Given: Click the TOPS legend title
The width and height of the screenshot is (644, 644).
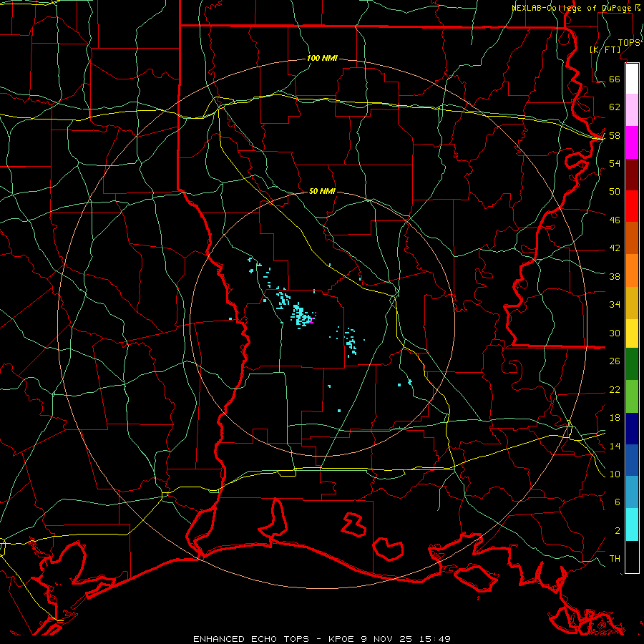Looking at the screenshot, I should click(x=629, y=43).
